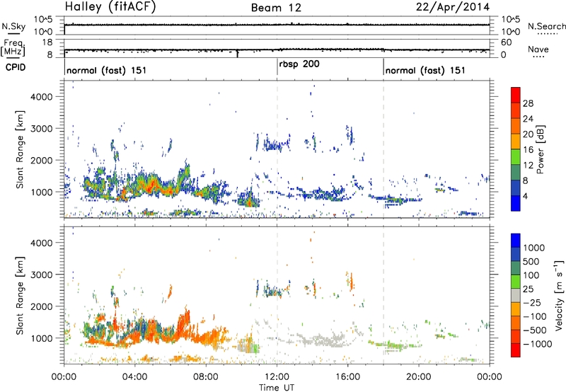Click the red -1000 velocity colorbar segment
Screen dimensions: 566x392
tap(516, 350)
